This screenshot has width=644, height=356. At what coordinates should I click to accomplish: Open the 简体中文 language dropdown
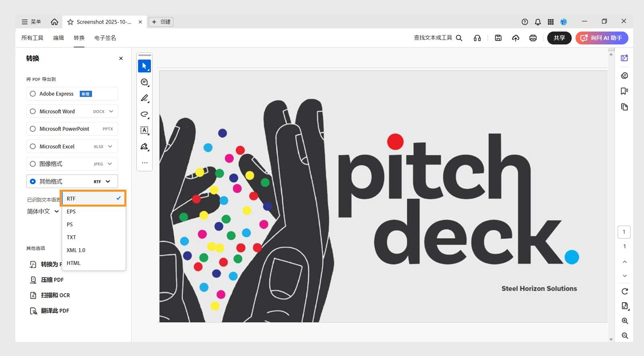click(43, 211)
